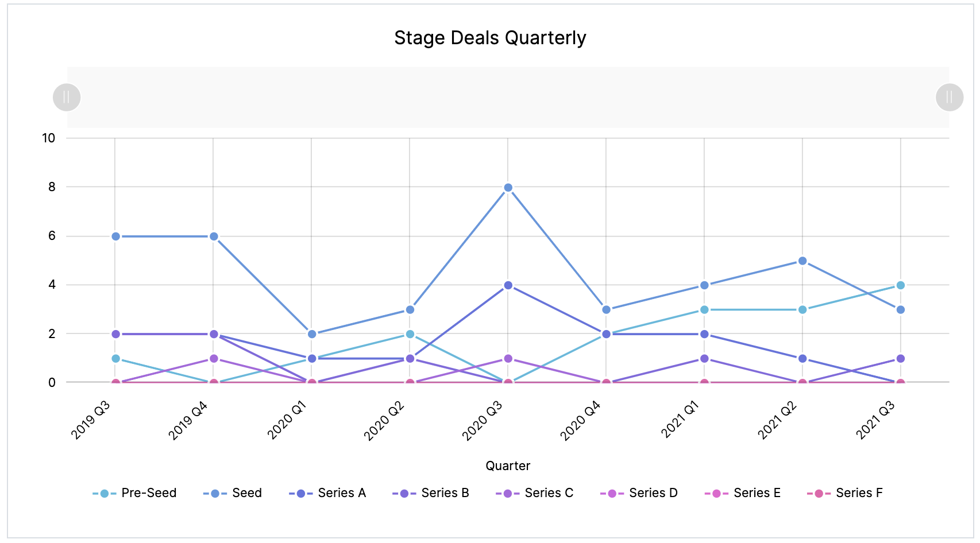Click Pre-Seed point at 2020 Q2
The image size is (980, 543).
click(410, 334)
